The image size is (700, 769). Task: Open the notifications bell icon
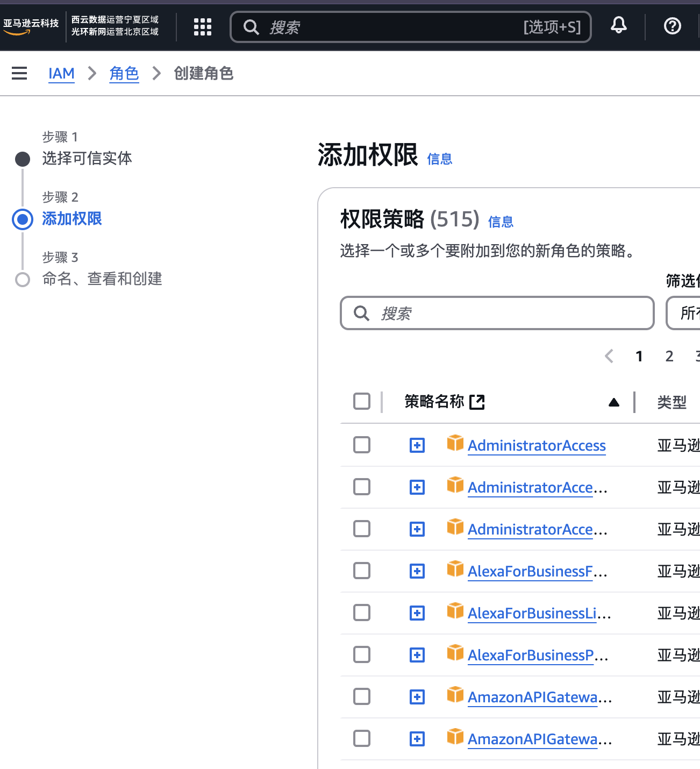coord(619,25)
